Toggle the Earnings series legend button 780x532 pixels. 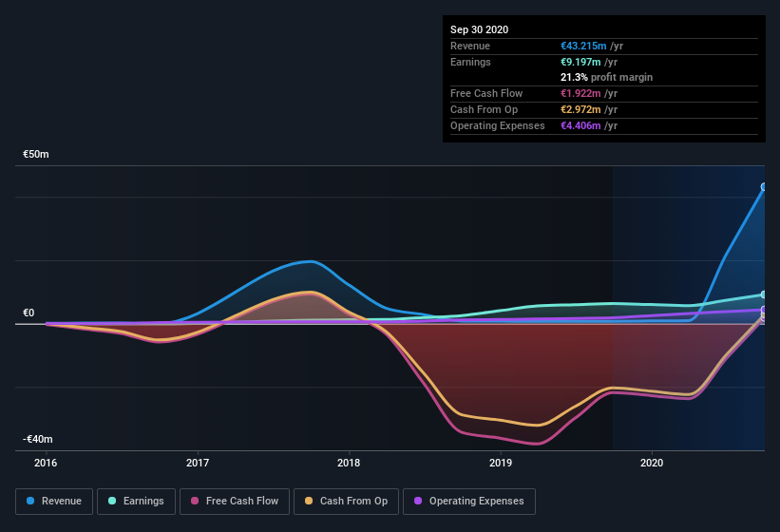tap(136, 502)
